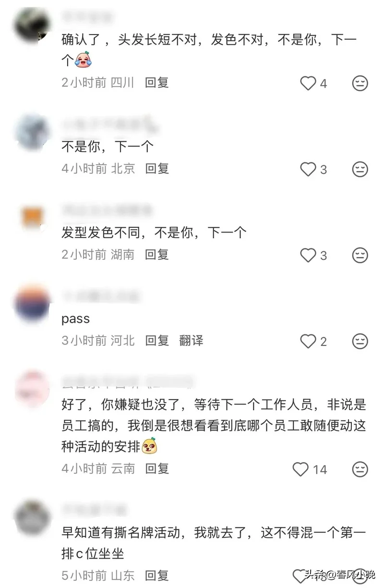Like the Yunnan comment with 14 likes

[x=300, y=469]
